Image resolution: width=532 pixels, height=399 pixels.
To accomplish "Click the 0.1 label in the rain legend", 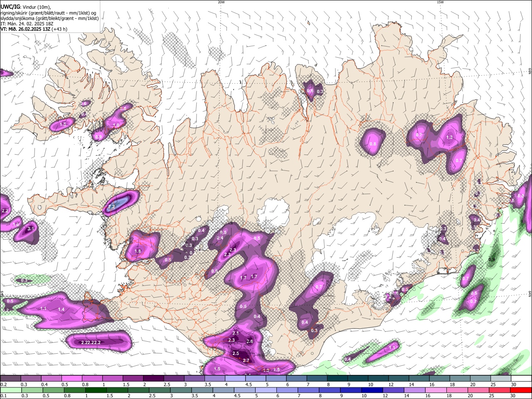I will 3,396.
